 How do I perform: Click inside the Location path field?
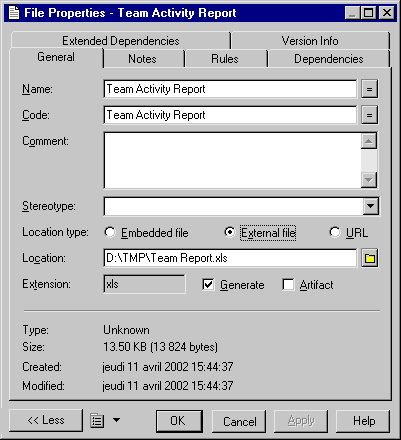(230, 258)
